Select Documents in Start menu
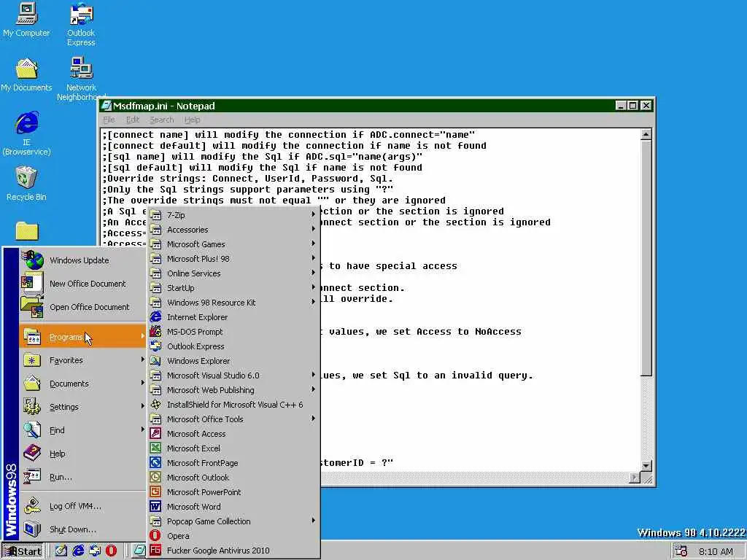Viewport: 747px width, 560px height. click(x=82, y=384)
